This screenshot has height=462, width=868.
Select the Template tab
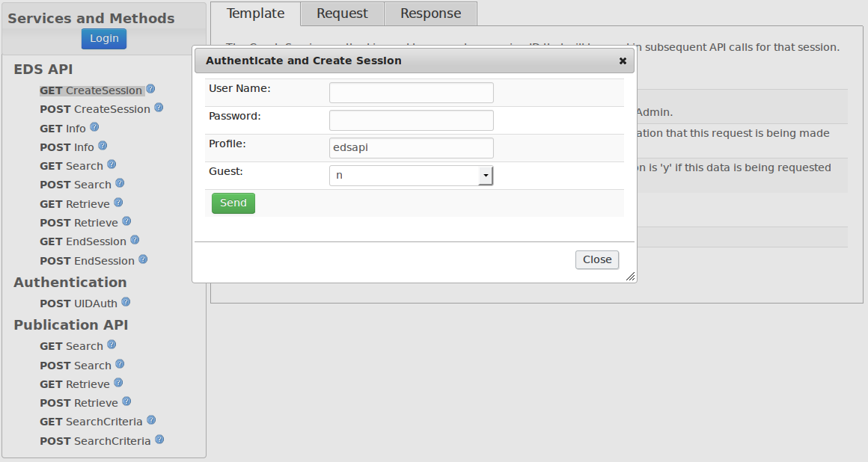click(x=255, y=13)
